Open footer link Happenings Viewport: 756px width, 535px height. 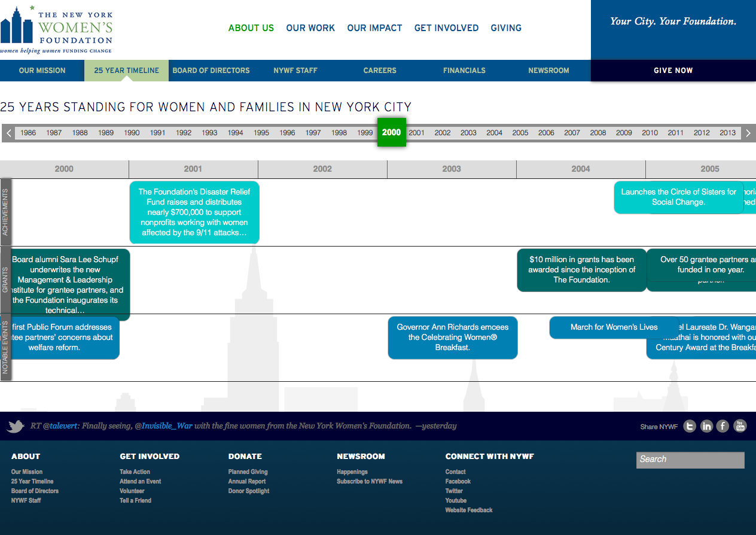point(352,472)
